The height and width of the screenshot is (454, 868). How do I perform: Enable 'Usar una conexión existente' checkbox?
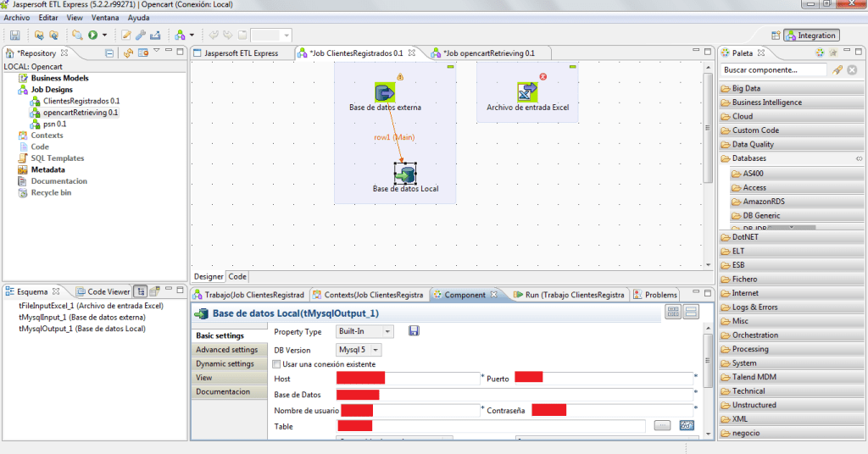pos(275,364)
